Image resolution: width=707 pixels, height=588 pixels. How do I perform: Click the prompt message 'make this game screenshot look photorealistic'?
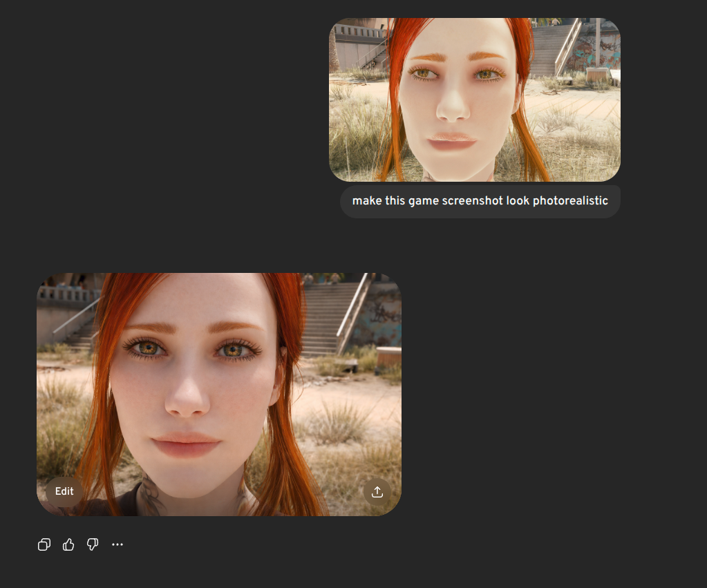(480, 201)
